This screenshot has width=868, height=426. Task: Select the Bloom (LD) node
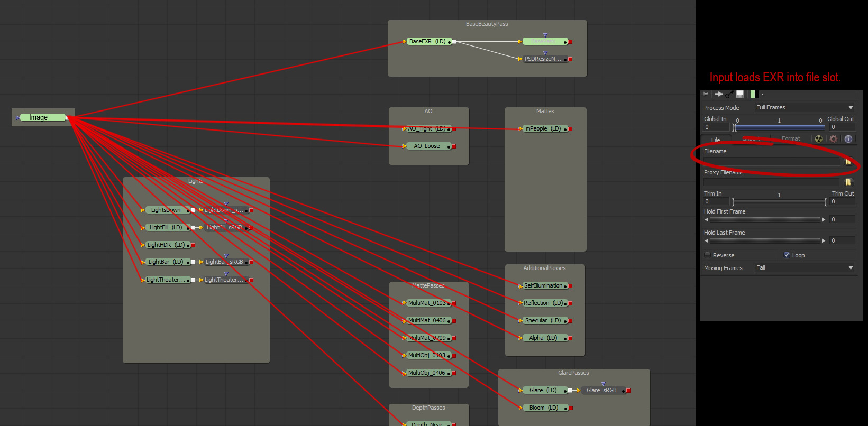click(545, 408)
